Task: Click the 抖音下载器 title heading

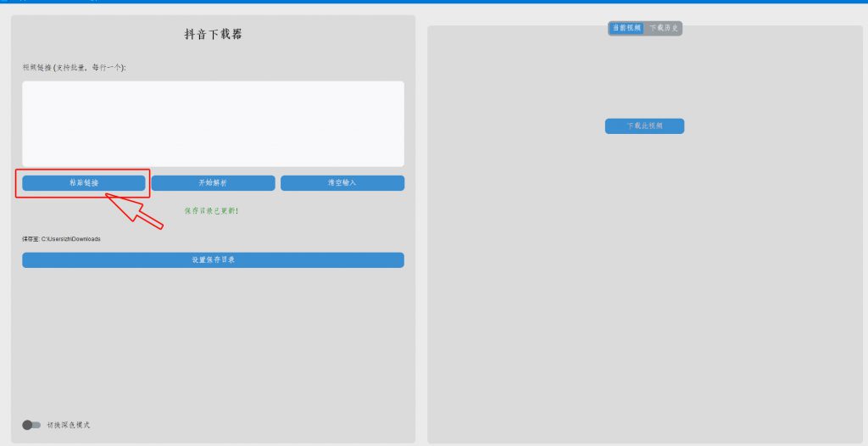Action: coord(213,35)
